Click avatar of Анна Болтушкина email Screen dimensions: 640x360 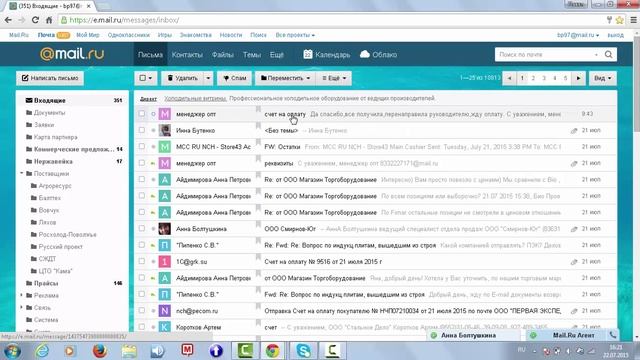pos(164,229)
